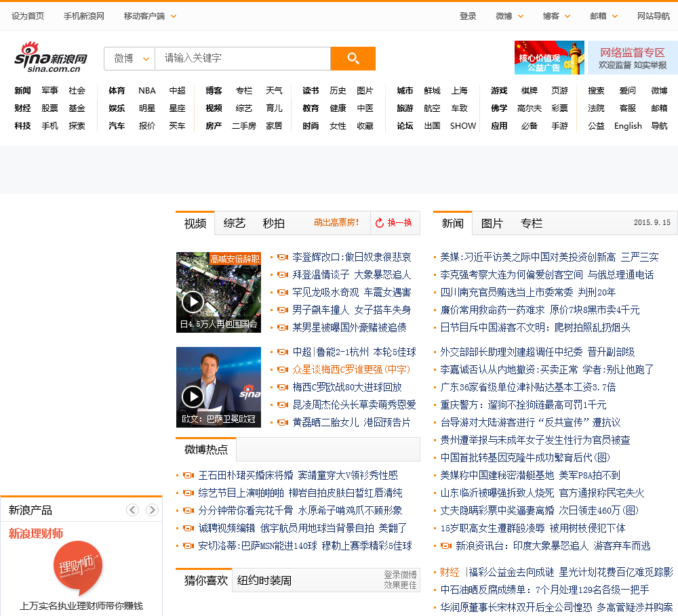This screenshot has width=678, height=616.
Task: Expand the top-bar 博客 dropdown
Action: pyautogui.click(x=567, y=16)
